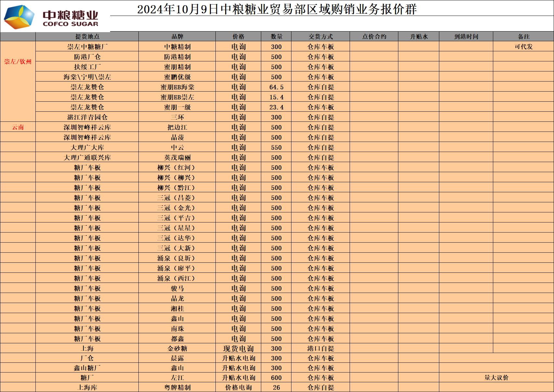Select the 提货地点 column header
This screenshot has height=392, width=554.
click(x=87, y=37)
